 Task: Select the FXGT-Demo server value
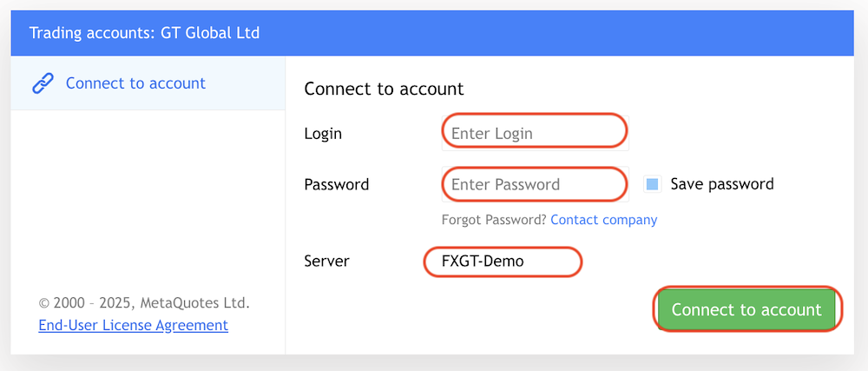pos(483,261)
